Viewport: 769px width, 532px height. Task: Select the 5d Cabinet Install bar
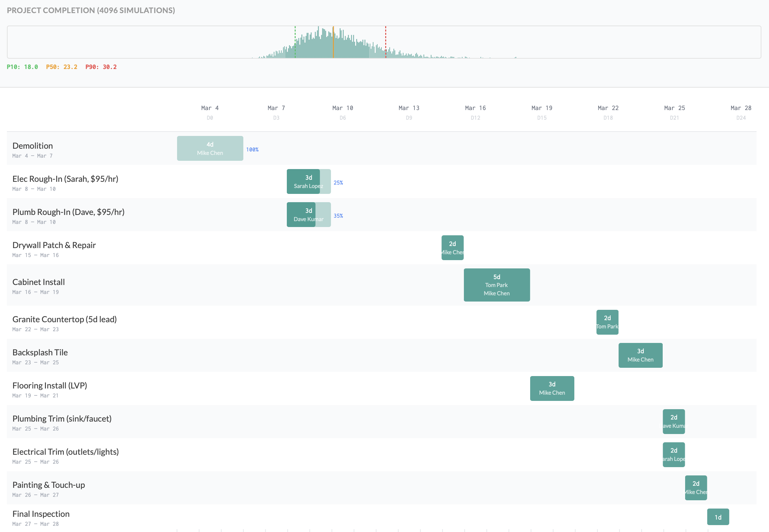point(496,285)
